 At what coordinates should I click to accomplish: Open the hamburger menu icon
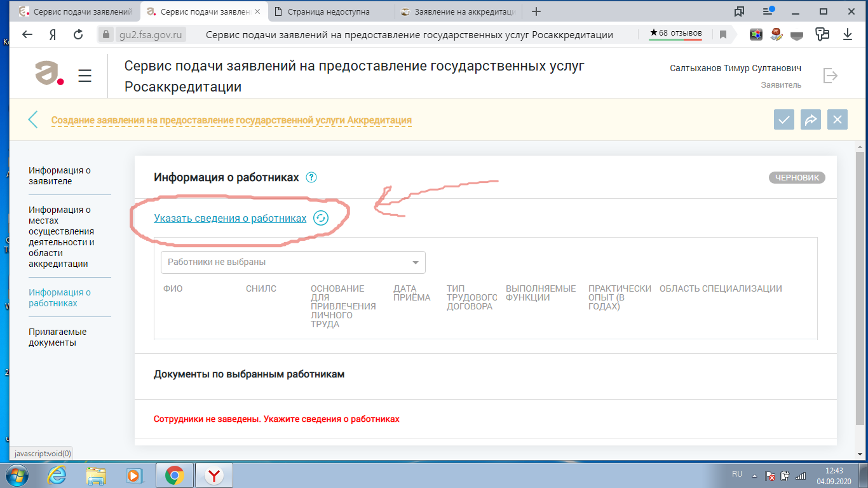point(85,76)
